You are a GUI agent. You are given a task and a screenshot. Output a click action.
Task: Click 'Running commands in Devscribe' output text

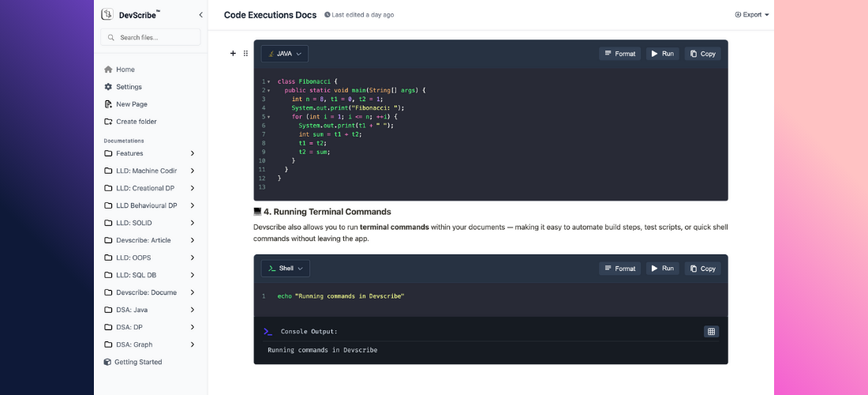coord(322,350)
